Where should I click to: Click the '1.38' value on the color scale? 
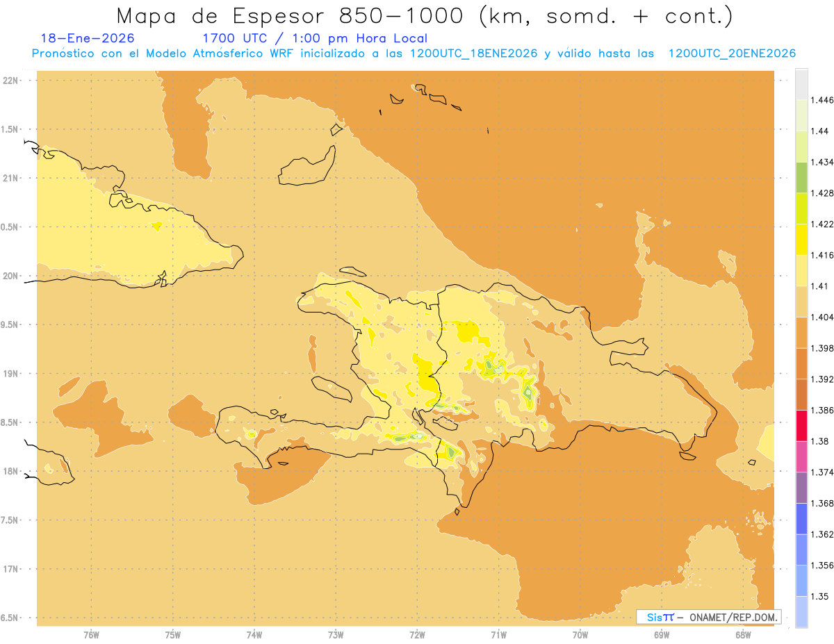pyautogui.click(x=819, y=441)
